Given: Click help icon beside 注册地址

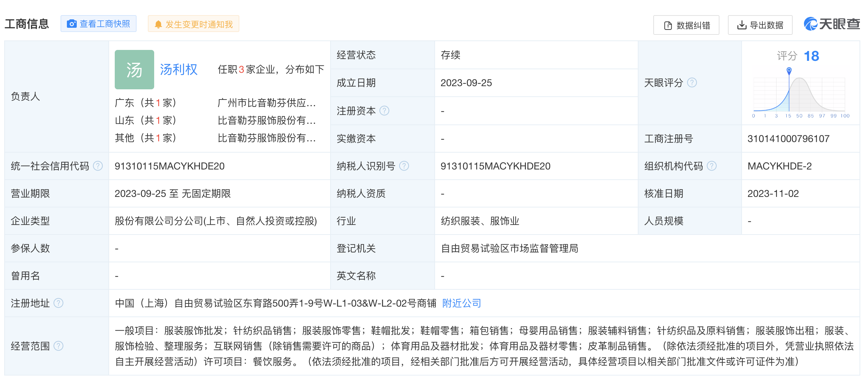Looking at the screenshot, I should [x=58, y=303].
